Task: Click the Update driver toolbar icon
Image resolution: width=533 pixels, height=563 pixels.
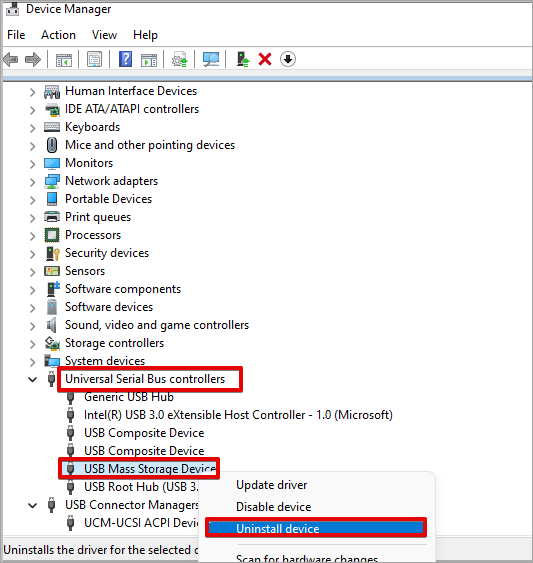Action: click(x=243, y=59)
